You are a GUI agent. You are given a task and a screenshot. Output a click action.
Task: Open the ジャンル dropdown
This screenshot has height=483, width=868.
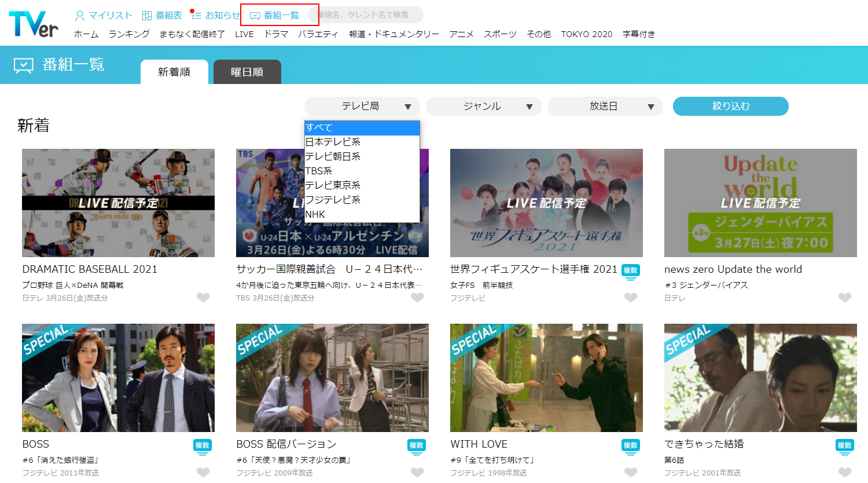tap(484, 106)
